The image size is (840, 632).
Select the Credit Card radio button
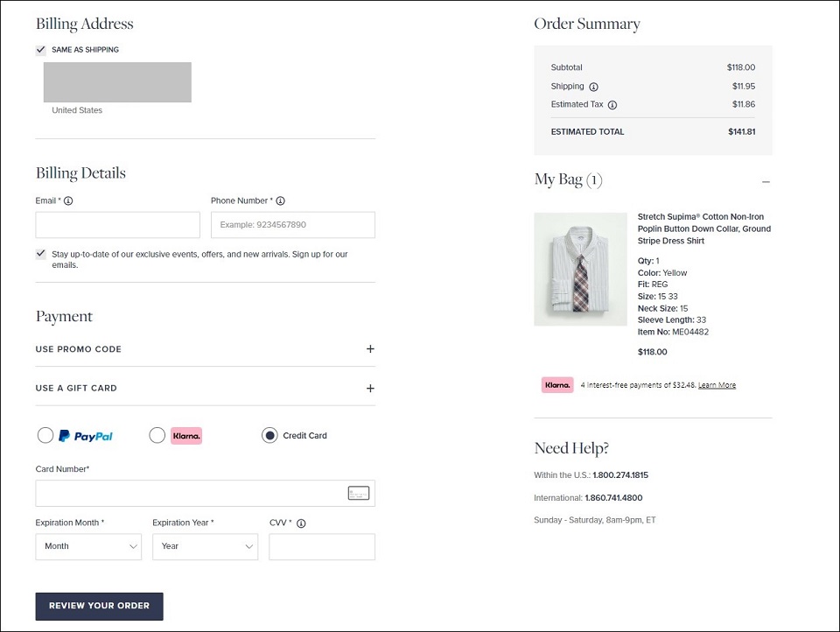click(x=269, y=435)
